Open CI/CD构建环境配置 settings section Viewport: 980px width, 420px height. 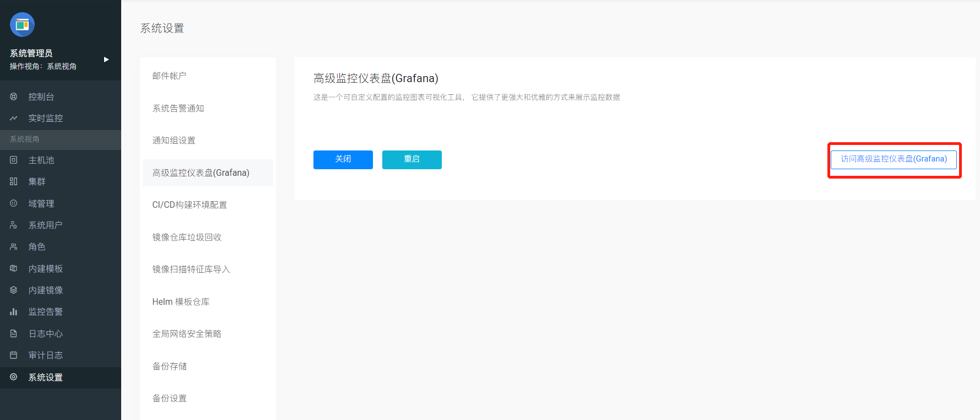189,205
